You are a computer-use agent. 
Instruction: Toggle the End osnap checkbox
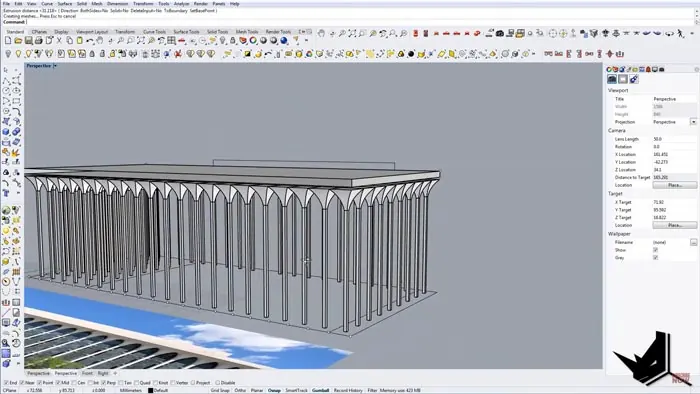click(6, 383)
